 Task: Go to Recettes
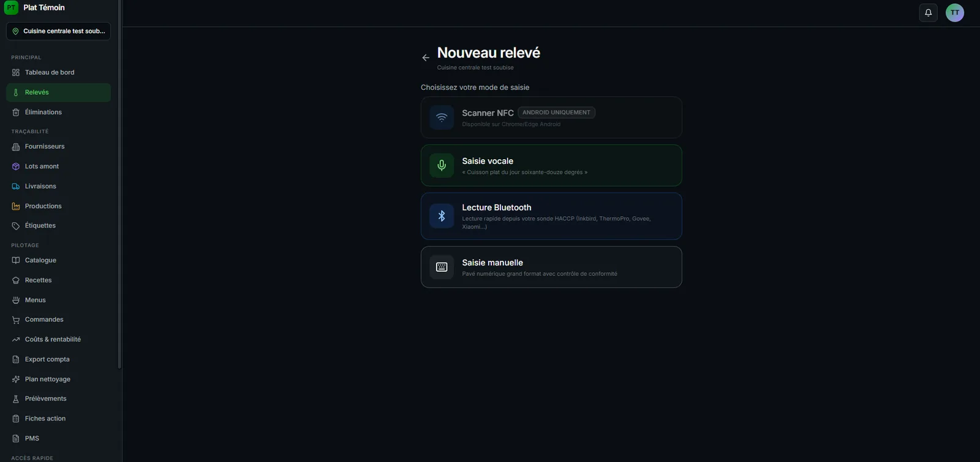click(58, 280)
